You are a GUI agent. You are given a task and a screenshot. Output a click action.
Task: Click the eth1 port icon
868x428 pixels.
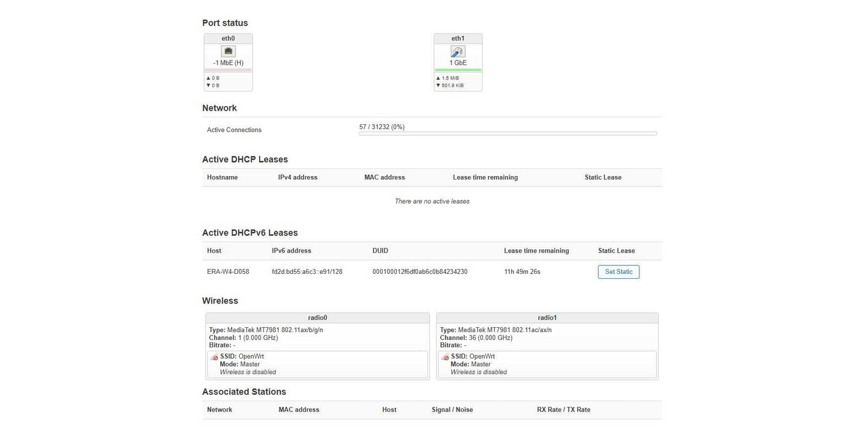[x=458, y=51]
